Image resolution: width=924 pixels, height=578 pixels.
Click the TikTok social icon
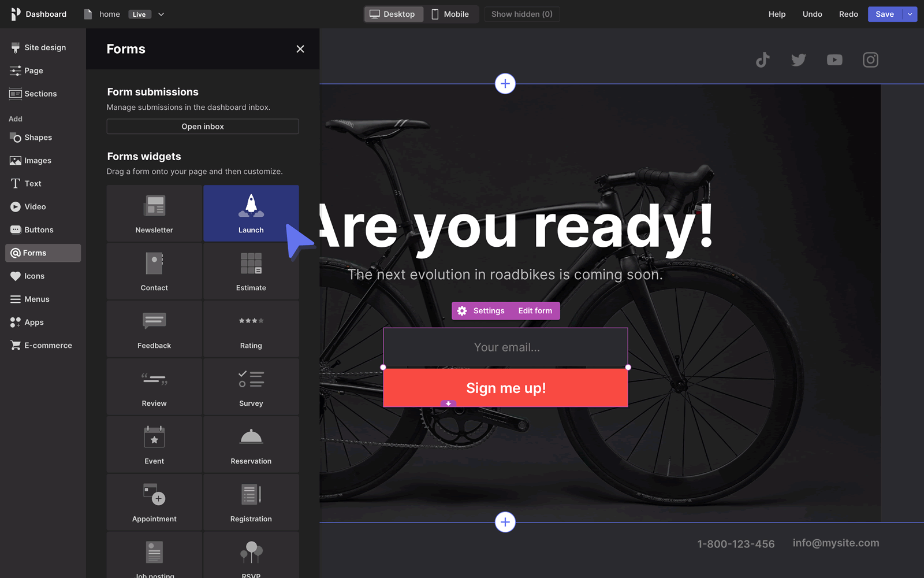tap(763, 60)
